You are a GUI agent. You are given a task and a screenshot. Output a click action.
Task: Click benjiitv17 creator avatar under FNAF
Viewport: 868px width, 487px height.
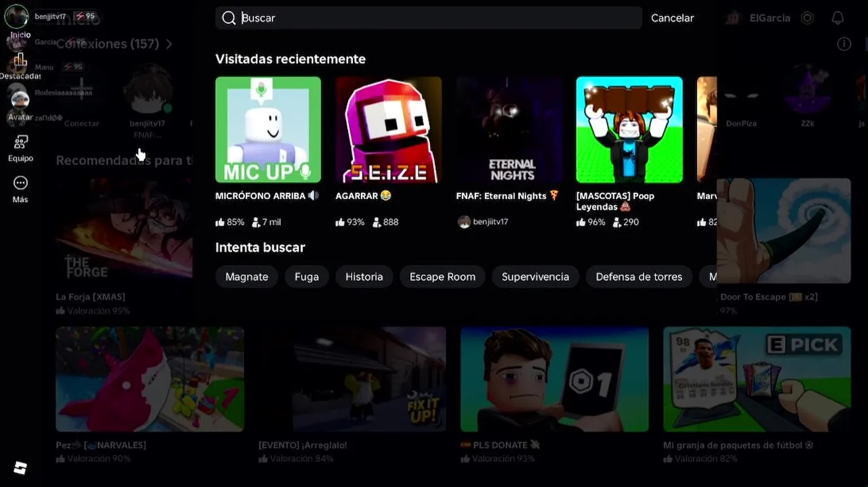(x=464, y=222)
